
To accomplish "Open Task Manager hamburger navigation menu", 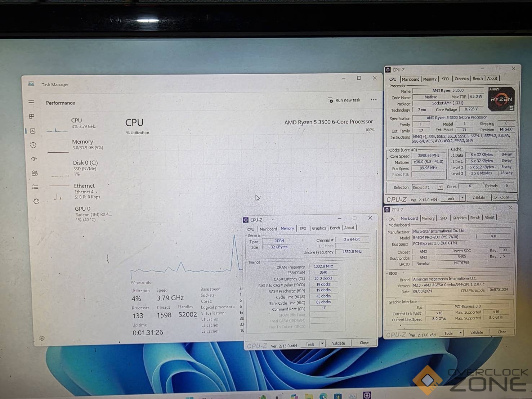I will point(31,103).
